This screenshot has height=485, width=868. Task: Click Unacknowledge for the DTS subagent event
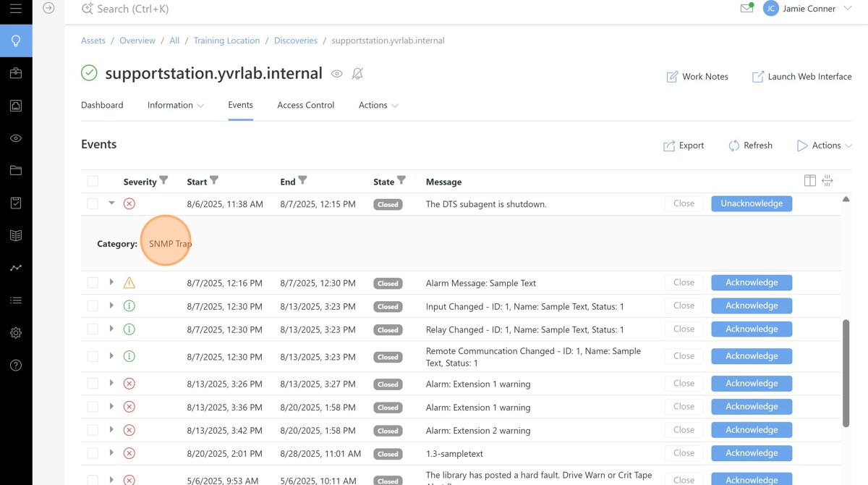coord(751,203)
